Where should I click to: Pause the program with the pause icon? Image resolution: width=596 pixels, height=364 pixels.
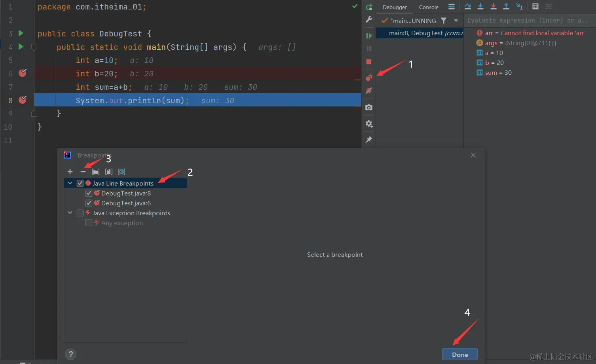369,49
